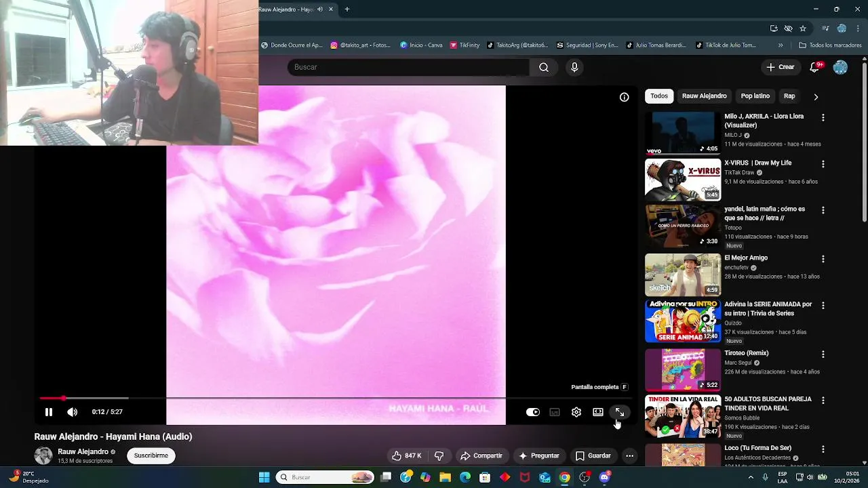Image resolution: width=868 pixels, height=488 pixels.
Task: Select the Todos filter chip
Action: point(659,96)
